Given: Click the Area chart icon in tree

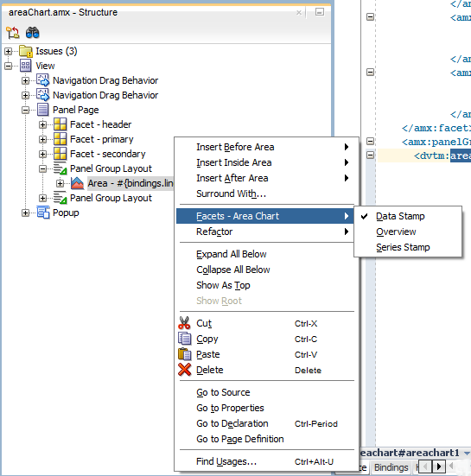Looking at the screenshot, I should tap(77, 183).
